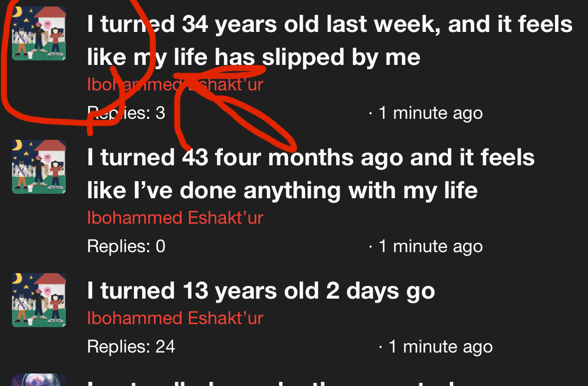The image size is (588, 386).
Task: Tap avatar beside the turned 43 thread
Action: coord(39,167)
